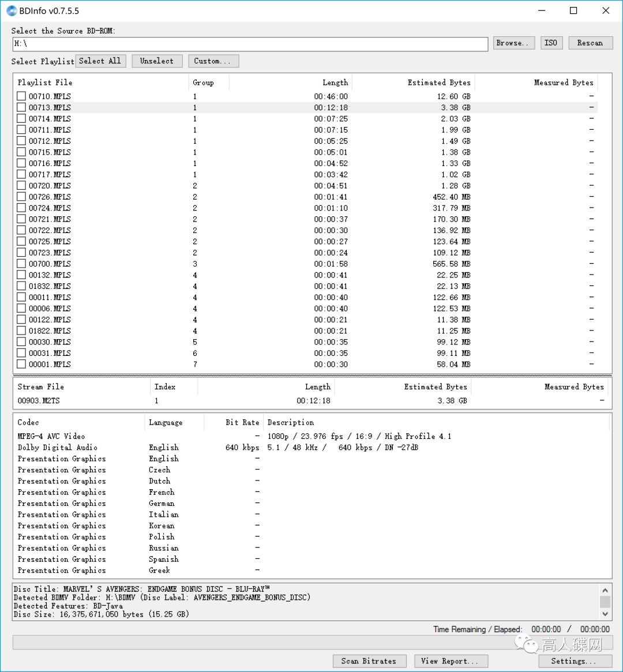Select the 00723.MPLS playlist name

click(50, 253)
